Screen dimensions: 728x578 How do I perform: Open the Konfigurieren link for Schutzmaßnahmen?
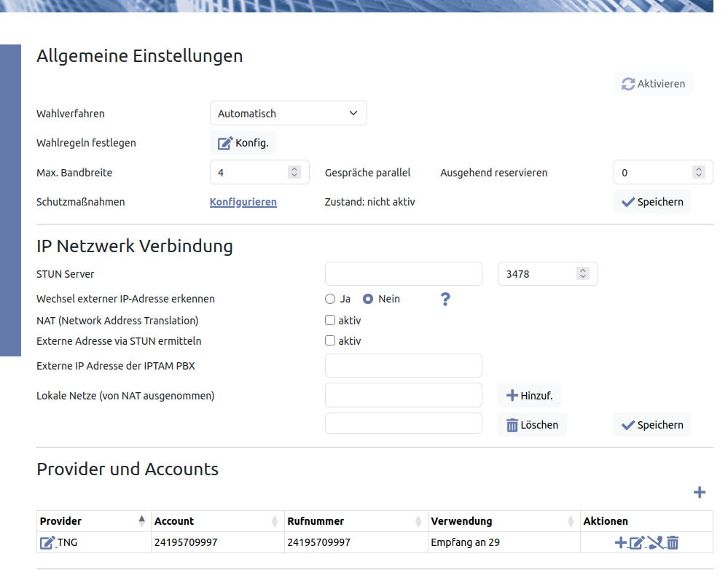[243, 202]
